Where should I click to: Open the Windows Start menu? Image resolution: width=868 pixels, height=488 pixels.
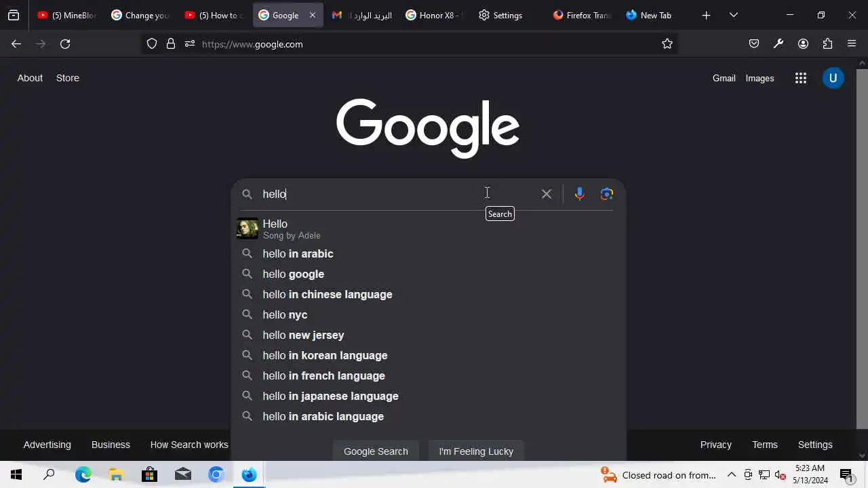[x=16, y=474]
